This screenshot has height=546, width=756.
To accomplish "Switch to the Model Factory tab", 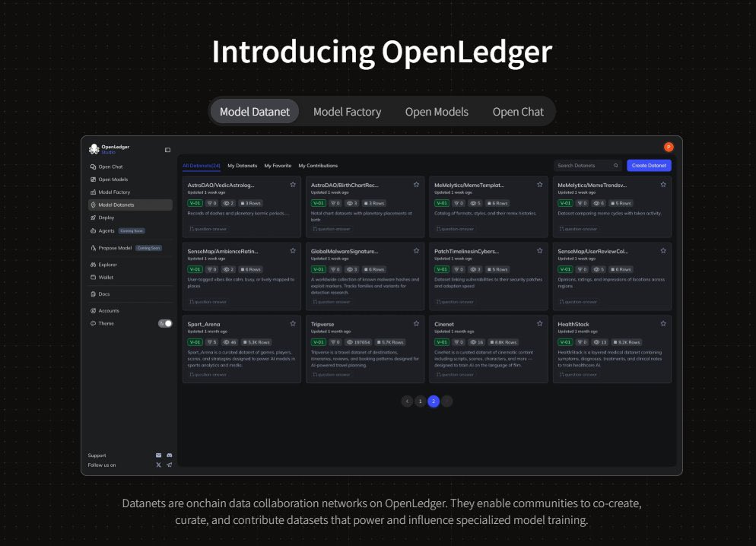I will 347,111.
